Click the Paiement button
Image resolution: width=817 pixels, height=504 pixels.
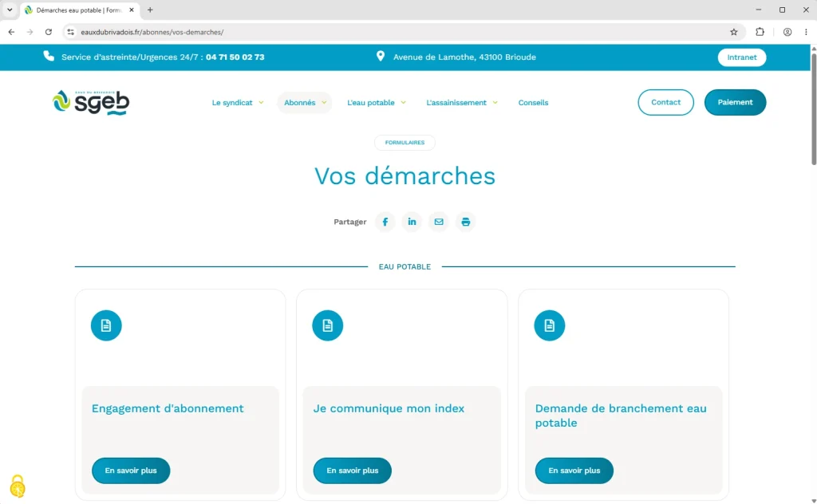[x=735, y=102]
